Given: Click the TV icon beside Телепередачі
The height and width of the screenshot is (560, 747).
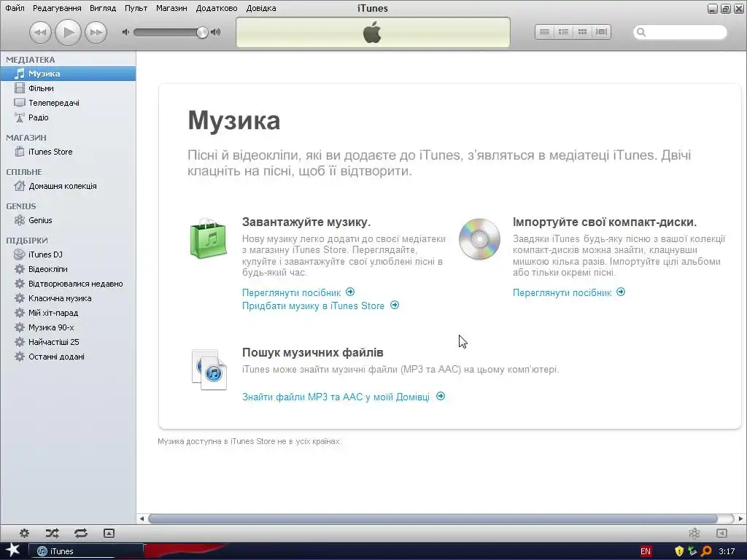Looking at the screenshot, I should tap(20, 103).
